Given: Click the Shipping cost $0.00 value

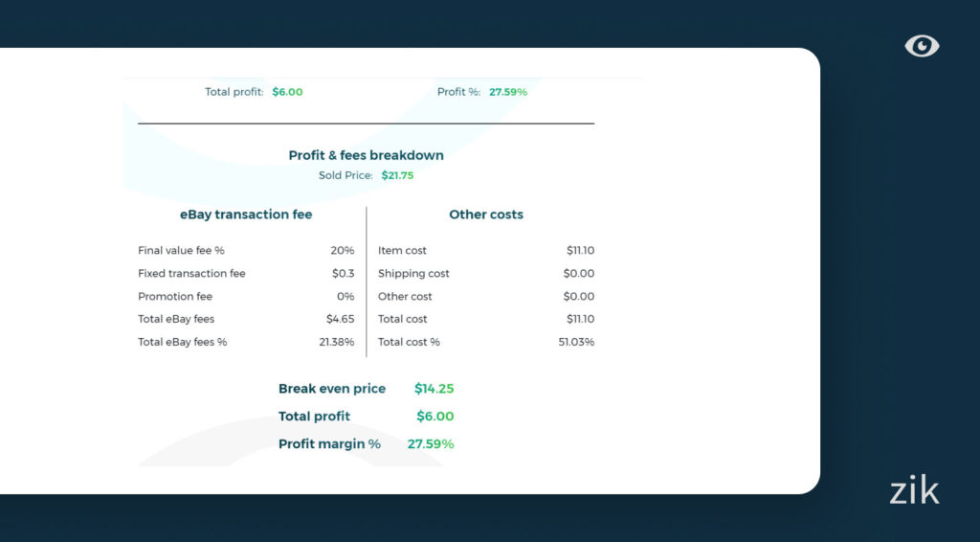Looking at the screenshot, I should coord(579,274).
